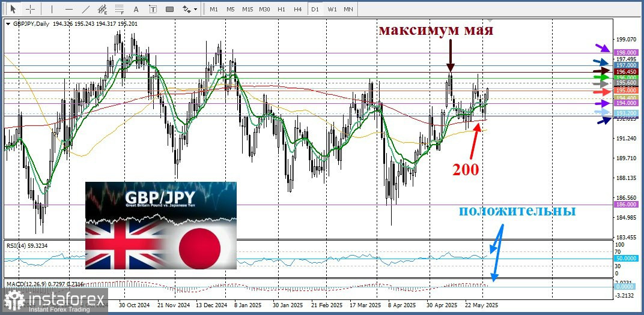Viewport: 644px width, 315px height.
Task: Pick the text label tool
Action: coord(153,8)
